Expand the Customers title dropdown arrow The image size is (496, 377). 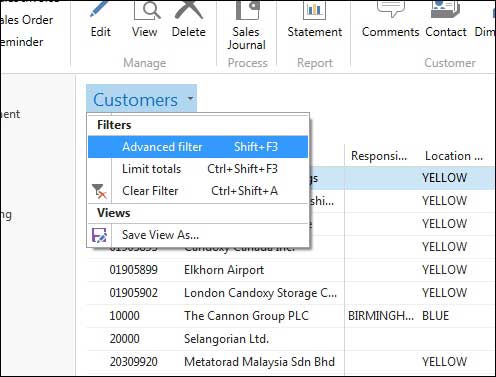click(190, 99)
